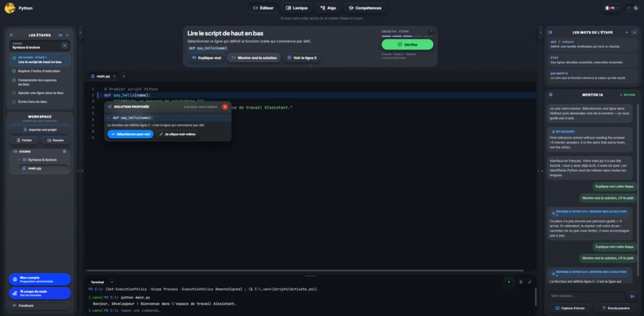This screenshot has height=316, width=644.
Task: Click the left panel resize arrows
Action: (x=81, y=171)
